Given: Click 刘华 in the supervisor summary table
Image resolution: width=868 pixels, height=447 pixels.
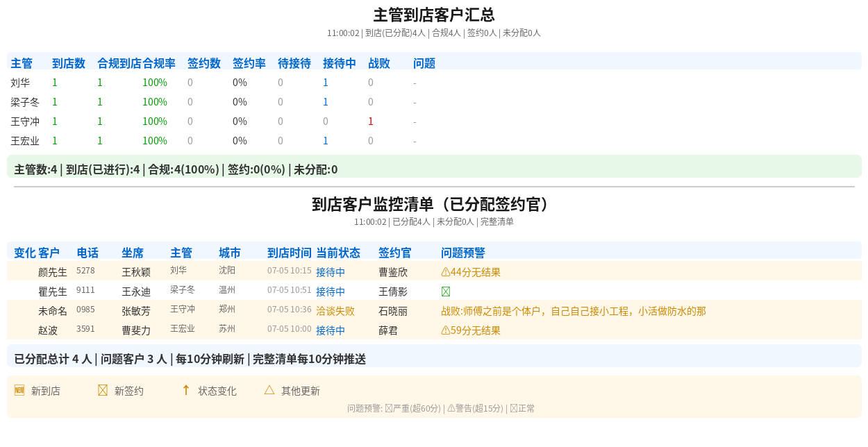Looking at the screenshot, I should click(x=20, y=83).
